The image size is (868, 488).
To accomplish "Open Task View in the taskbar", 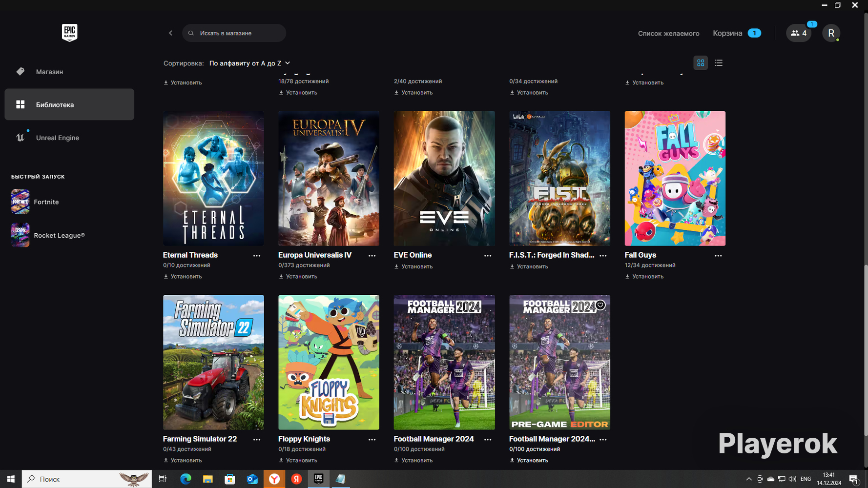I will point(163,479).
